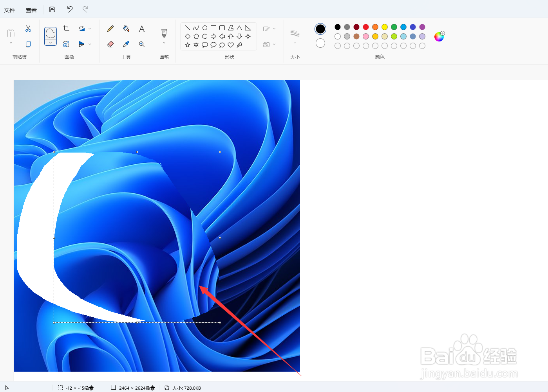Pick the Four-point star shape

248,36
